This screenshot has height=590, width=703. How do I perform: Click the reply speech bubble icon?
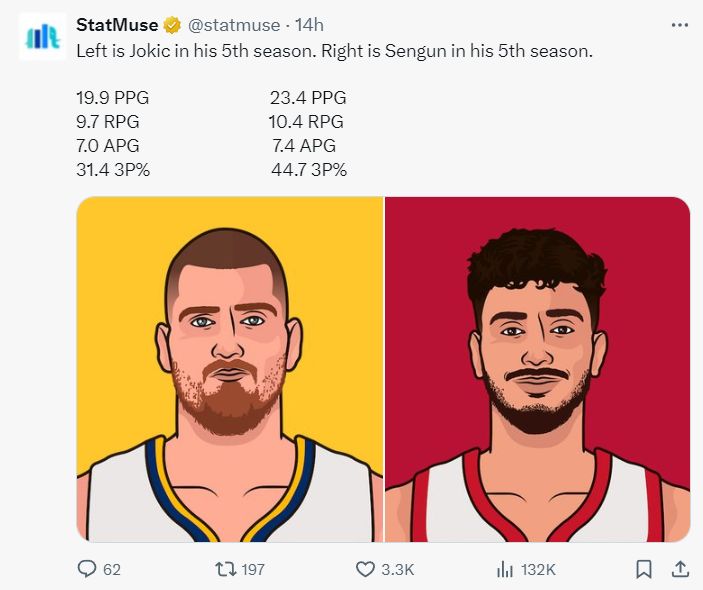click(87, 569)
